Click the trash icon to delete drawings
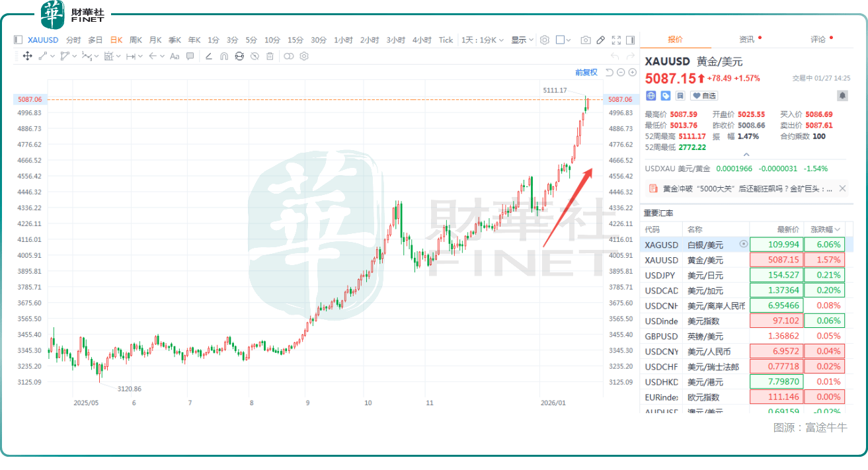 [x=270, y=56]
